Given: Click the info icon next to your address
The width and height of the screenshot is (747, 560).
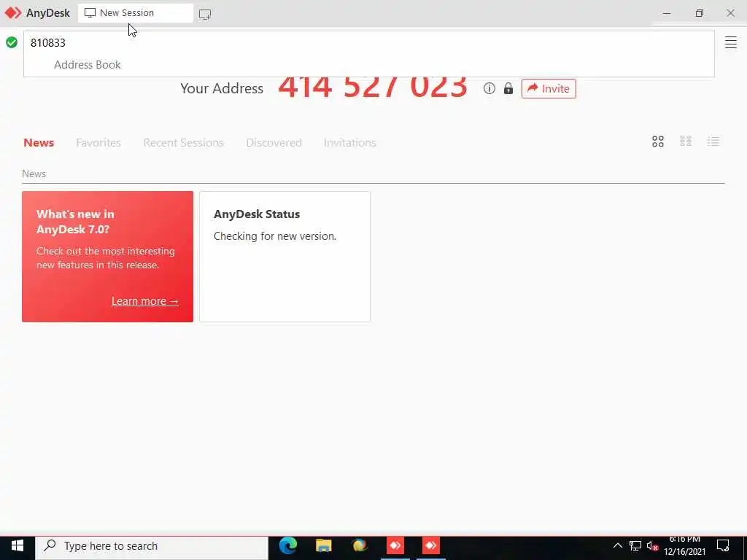Looking at the screenshot, I should point(489,88).
